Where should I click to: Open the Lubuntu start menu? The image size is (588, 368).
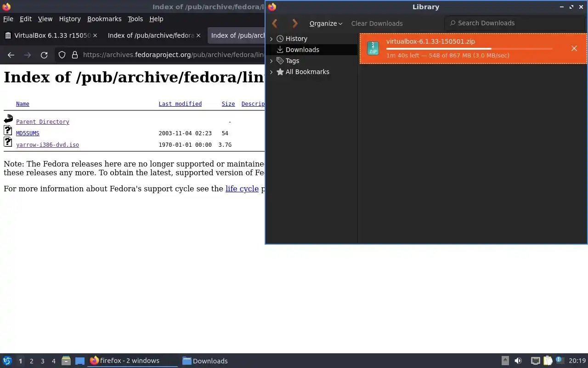[x=7, y=361]
